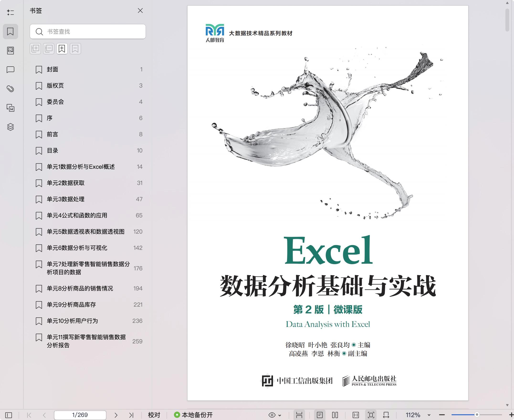Jump to the last page
The height and width of the screenshot is (420, 514).
pyautogui.click(x=131, y=415)
